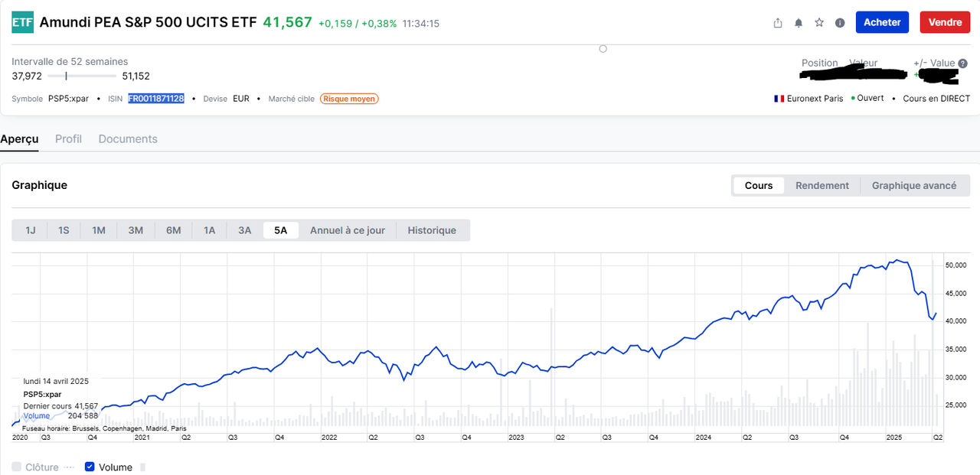Click the Ouvert market status
The height and width of the screenshot is (475, 980).
(871, 99)
